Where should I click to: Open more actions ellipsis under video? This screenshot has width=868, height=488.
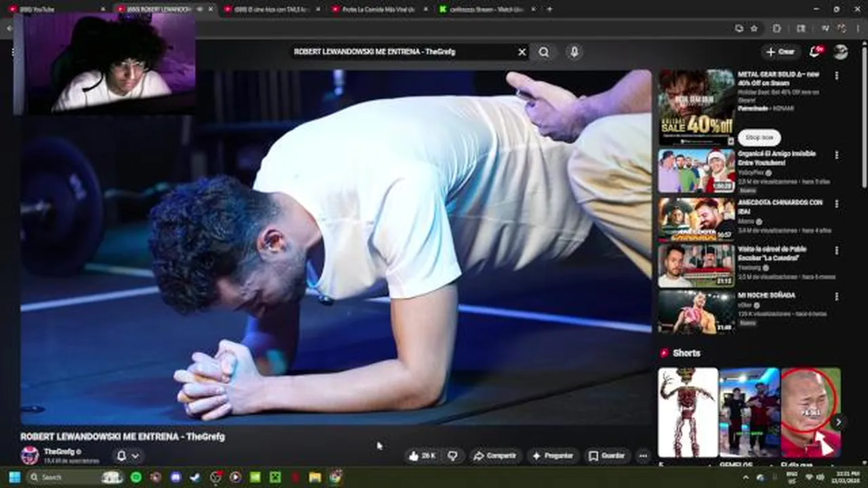click(x=643, y=456)
